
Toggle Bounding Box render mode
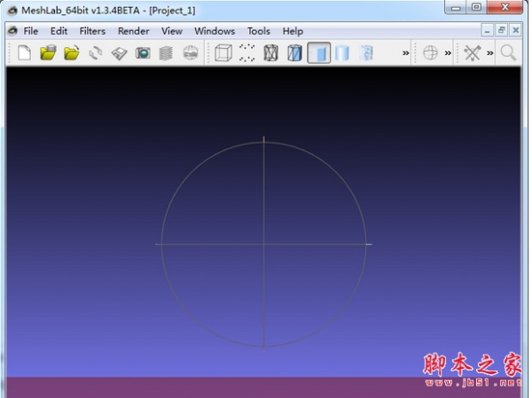[x=223, y=53]
